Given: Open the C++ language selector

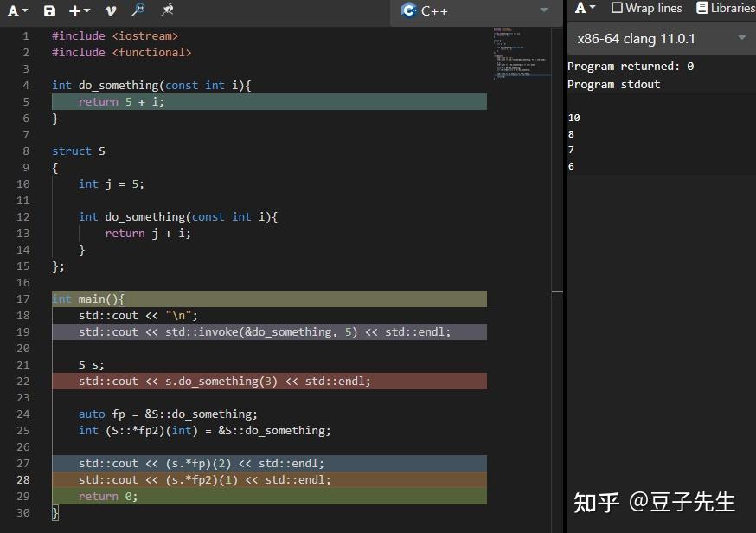Looking at the screenshot, I should (543, 10).
